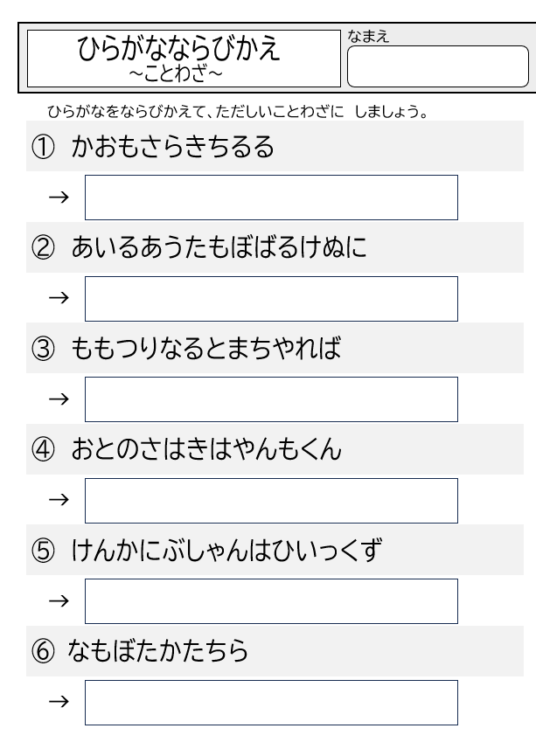Click the answer box for question ②
Screen dimensions: 536x756
[271, 299]
